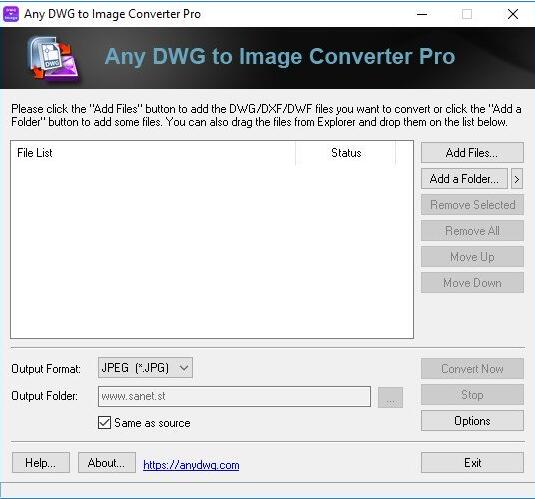The image size is (535, 499).
Task: Visit the anydwg.com link
Action: coord(191,465)
